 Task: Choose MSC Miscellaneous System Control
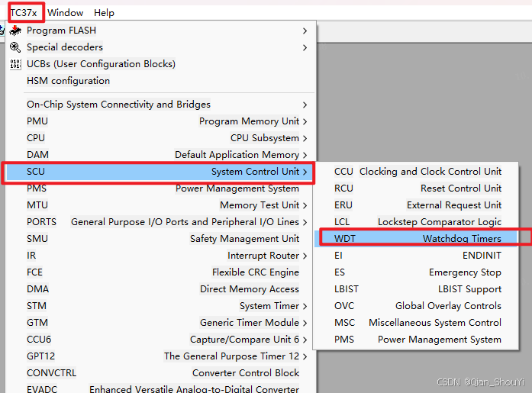(x=416, y=323)
